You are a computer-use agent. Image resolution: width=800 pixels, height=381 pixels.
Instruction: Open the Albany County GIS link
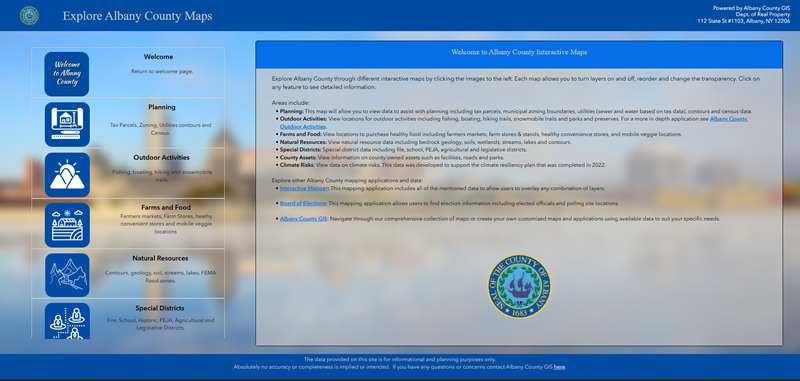pyautogui.click(x=303, y=219)
